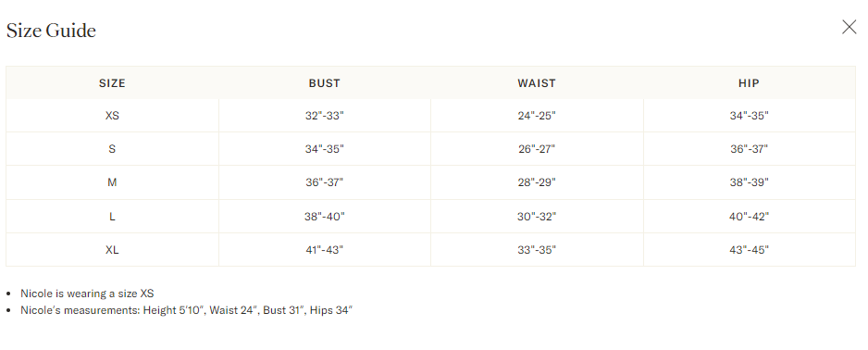
Task: Click the S size row label
Action: coord(112,149)
